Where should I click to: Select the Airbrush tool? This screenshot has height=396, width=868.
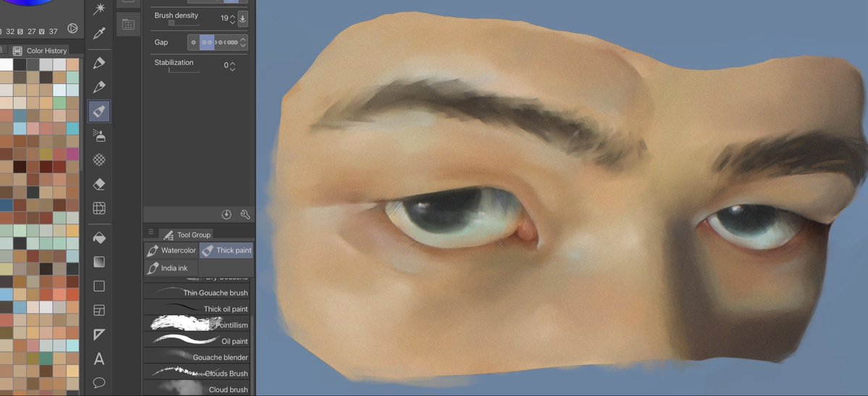(99, 135)
